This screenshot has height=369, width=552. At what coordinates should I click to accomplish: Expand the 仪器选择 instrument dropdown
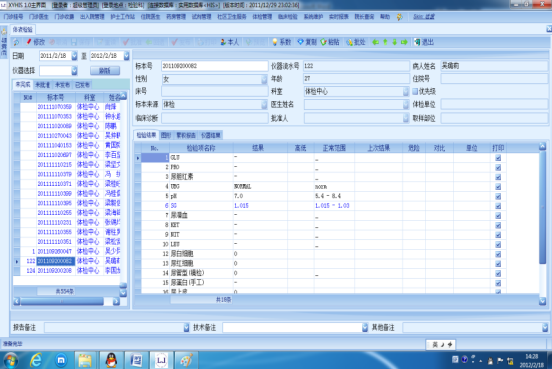point(74,71)
